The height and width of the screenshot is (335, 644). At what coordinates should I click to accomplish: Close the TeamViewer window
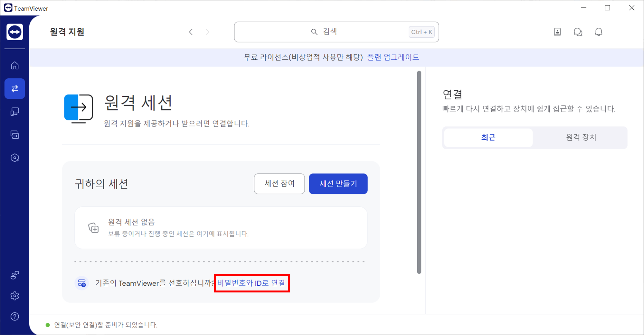(x=632, y=8)
